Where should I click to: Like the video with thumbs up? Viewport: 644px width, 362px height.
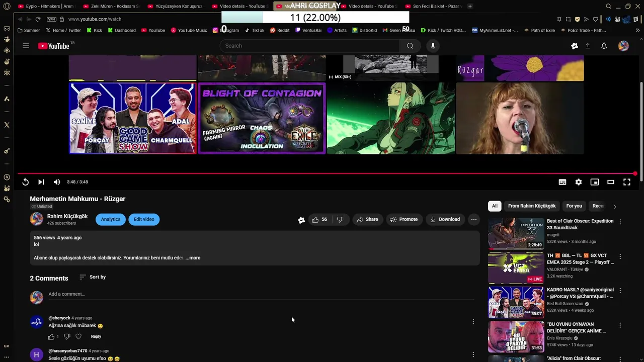point(319,219)
